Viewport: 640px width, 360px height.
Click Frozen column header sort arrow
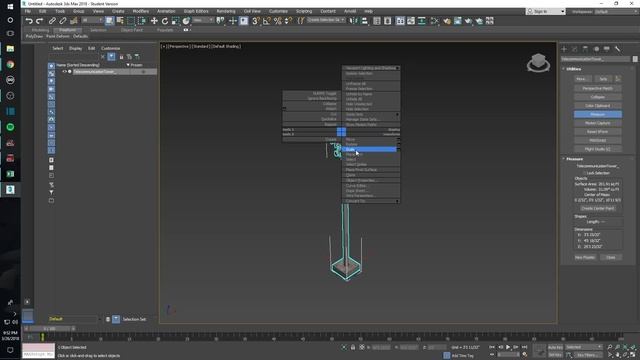point(128,65)
